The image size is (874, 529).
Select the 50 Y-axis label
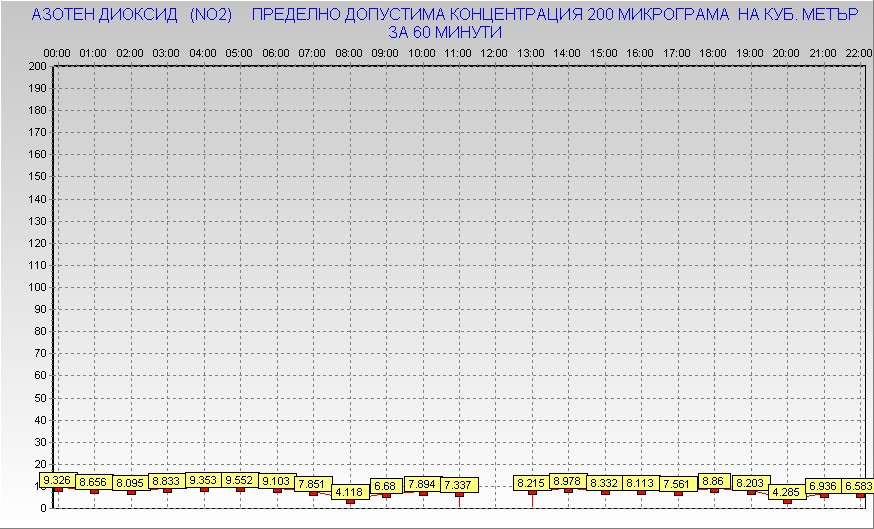(40, 398)
